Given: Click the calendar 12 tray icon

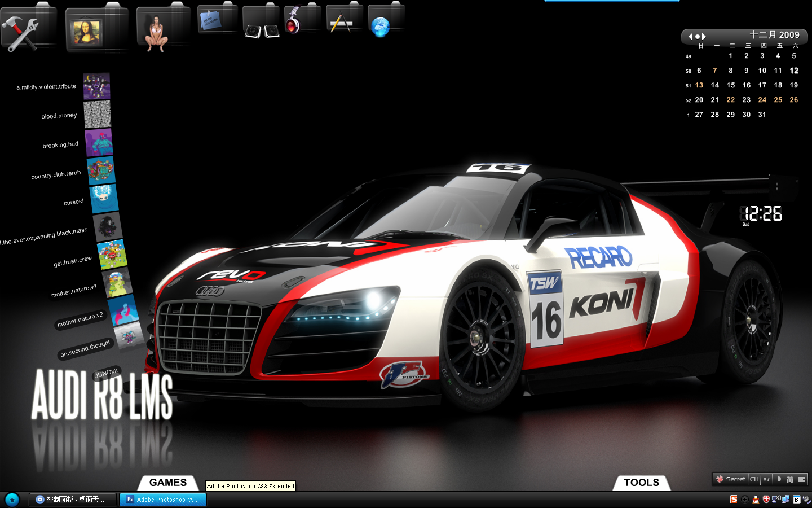Looking at the screenshot, I should coord(797,500).
